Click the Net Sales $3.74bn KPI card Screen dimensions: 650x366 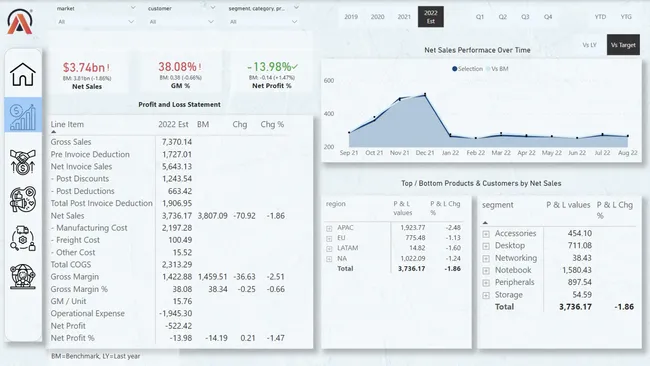[x=87, y=76]
